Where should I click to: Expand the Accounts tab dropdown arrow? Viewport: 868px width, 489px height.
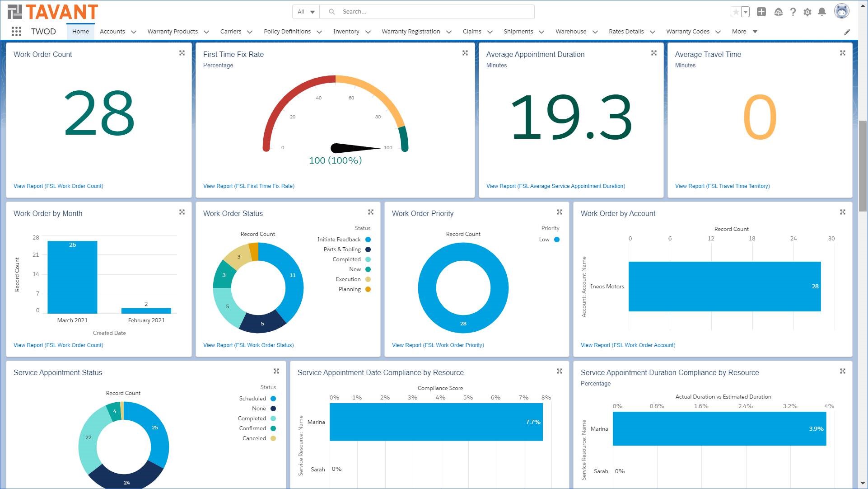point(134,32)
